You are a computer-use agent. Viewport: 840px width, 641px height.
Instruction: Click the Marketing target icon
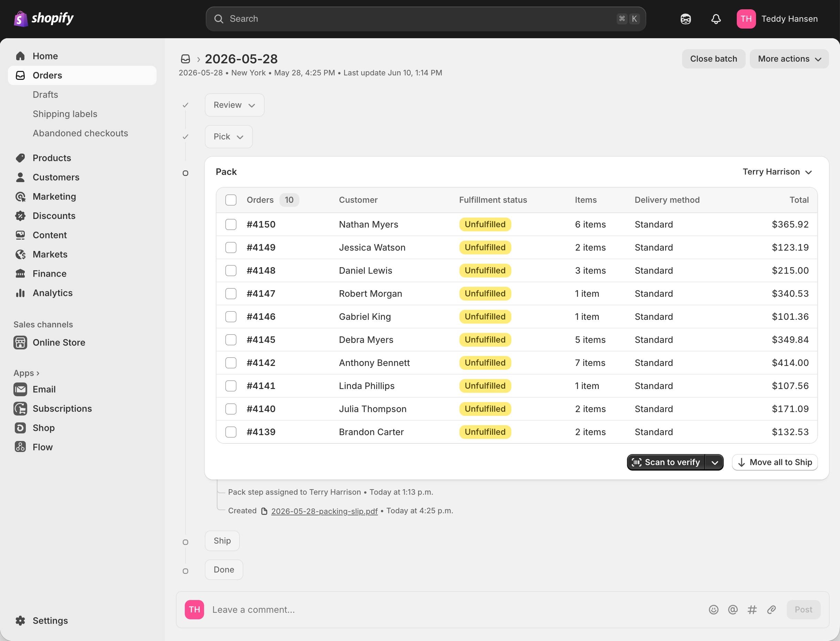(x=20, y=197)
